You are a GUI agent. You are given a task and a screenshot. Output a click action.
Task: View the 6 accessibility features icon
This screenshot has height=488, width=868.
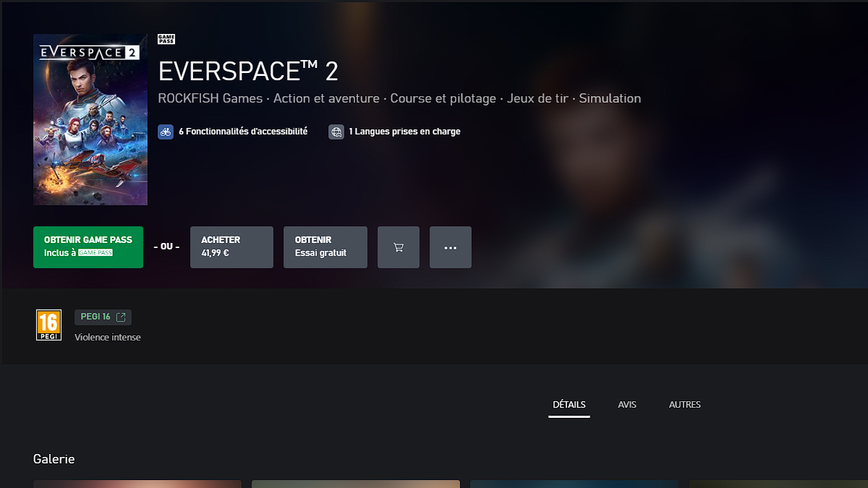166,132
